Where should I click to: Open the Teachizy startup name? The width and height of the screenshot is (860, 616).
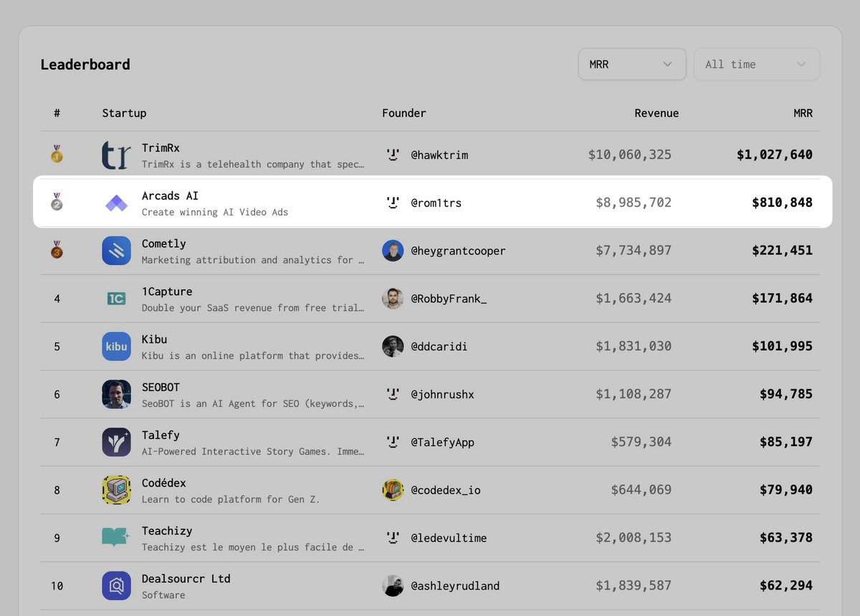coord(167,531)
